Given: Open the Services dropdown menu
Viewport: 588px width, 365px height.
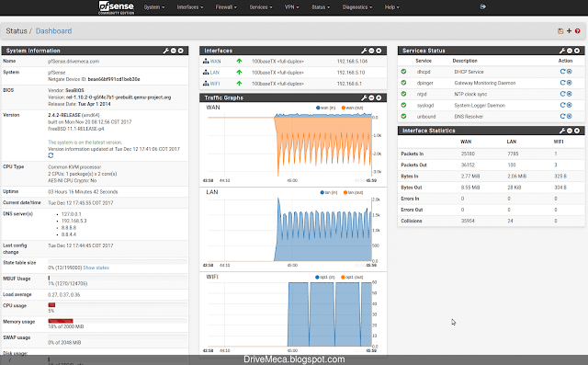Looking at the screenshot, I should (261, 7).
